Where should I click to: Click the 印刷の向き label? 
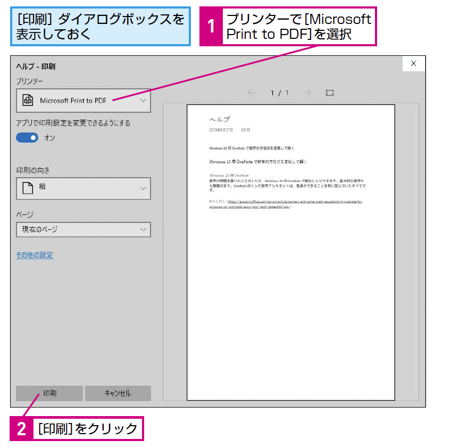click(x=33, y=170)
